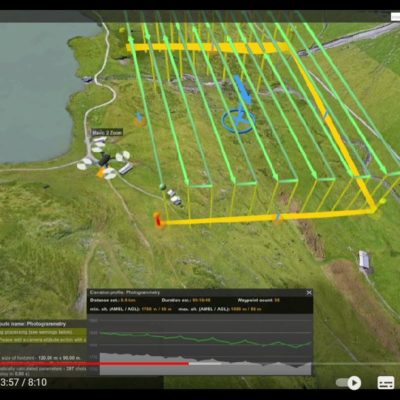Screen dimensions: 400x400
Task: Click the Waypoint count value
Action: [277, 300]
